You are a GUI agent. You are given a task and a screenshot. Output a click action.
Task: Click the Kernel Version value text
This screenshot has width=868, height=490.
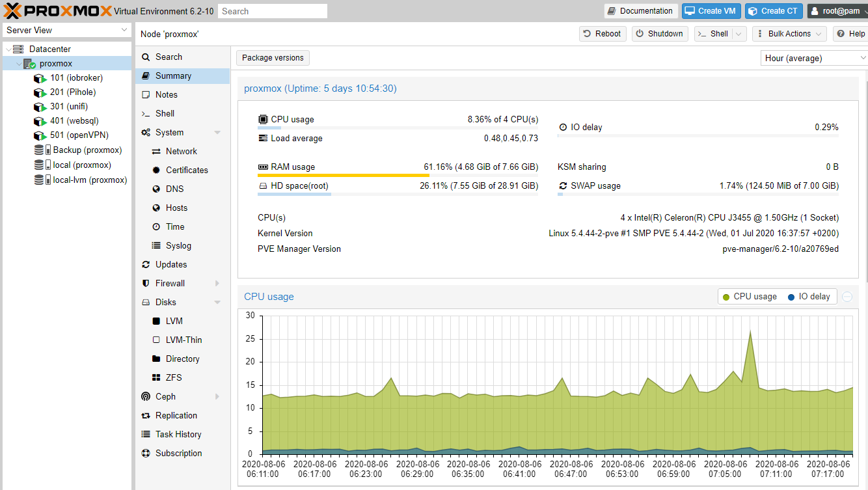[694, 233]
